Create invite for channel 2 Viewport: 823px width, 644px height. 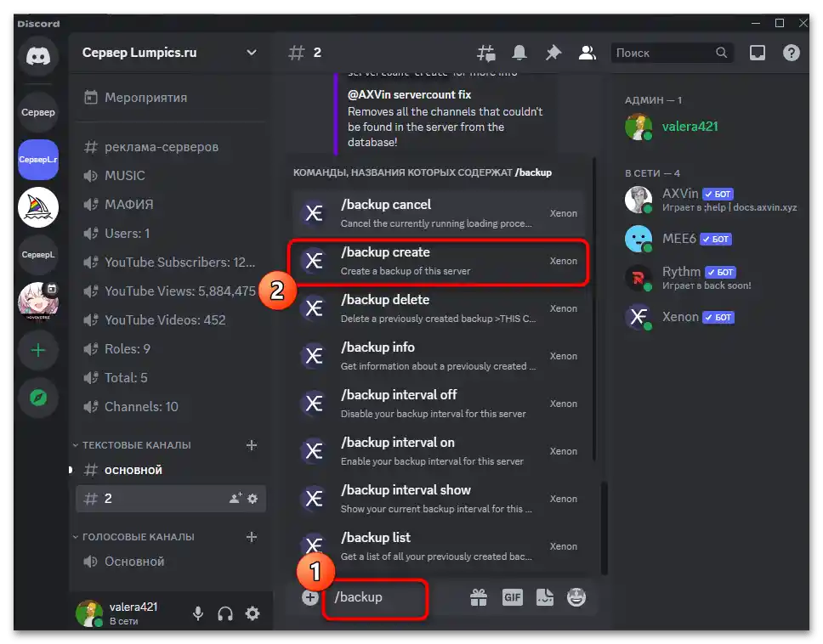[236, 498]
